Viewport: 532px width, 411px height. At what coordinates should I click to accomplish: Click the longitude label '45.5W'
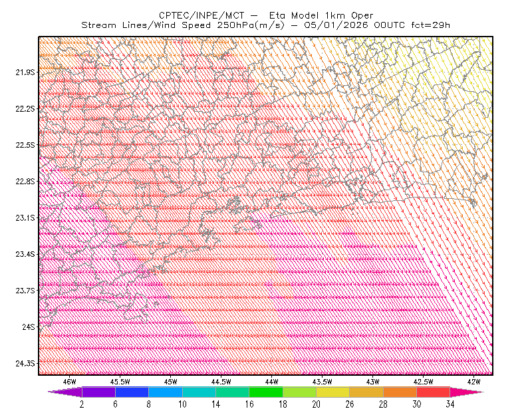click(120, 382)
